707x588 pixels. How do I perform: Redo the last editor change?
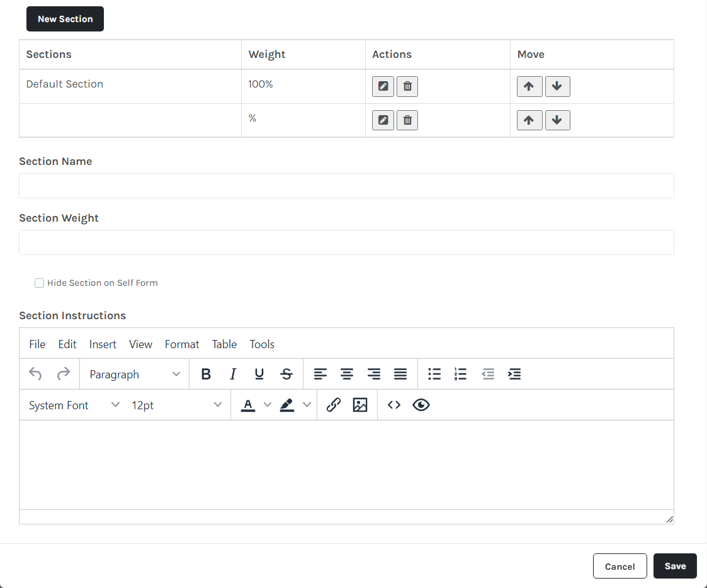coord(64,374)
